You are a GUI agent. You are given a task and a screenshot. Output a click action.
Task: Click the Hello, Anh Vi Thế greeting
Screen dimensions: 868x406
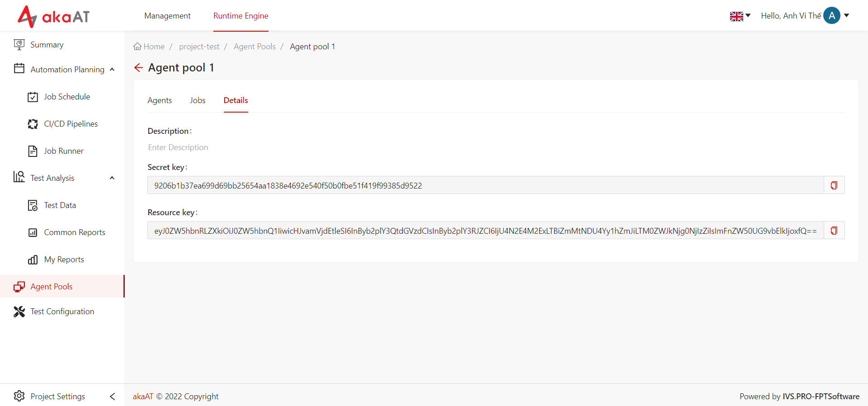pos(791,16)
